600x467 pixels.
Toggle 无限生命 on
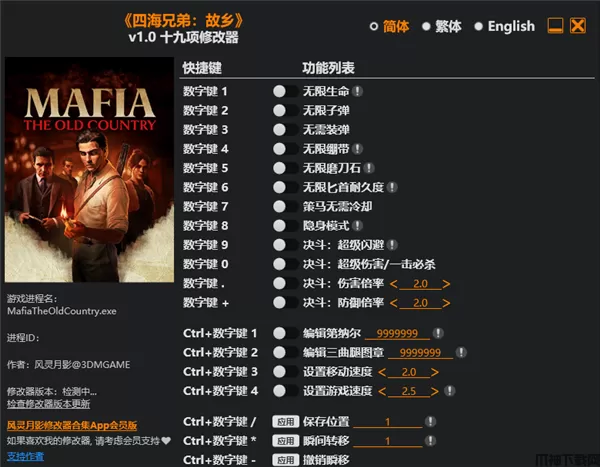[285, 91]
